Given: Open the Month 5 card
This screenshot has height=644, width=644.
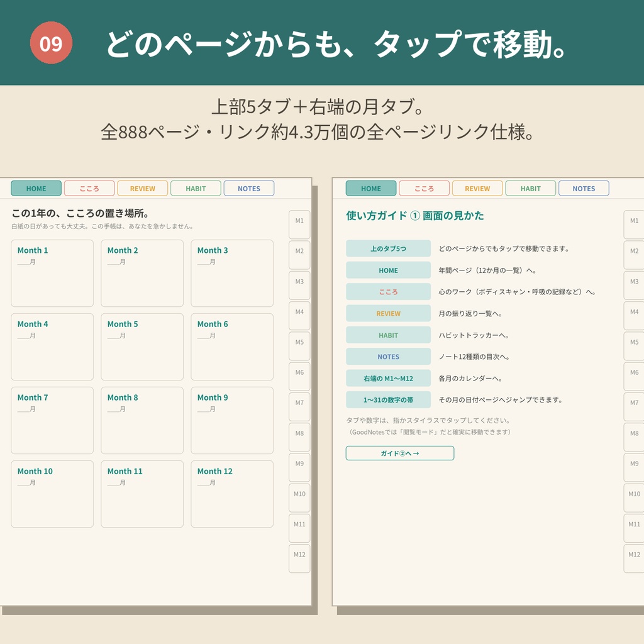Looking at the screenshot, I should pos(142,347).
